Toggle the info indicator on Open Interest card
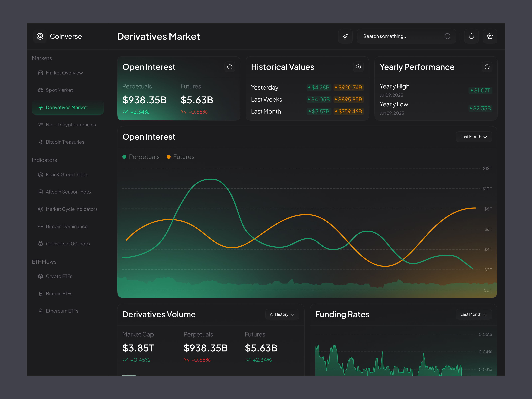The image size is (532, 399). pos(230,67)
